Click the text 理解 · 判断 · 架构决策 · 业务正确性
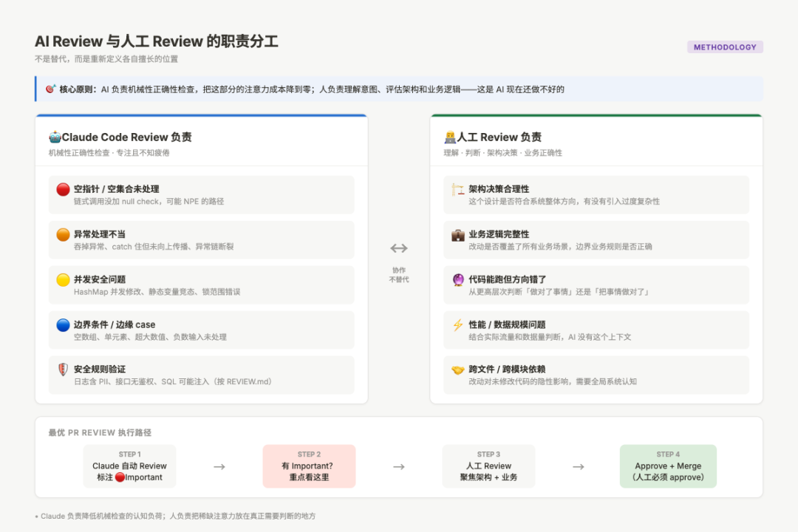The width and height of the screenshot is (798, 532). [x=503, y=153]
